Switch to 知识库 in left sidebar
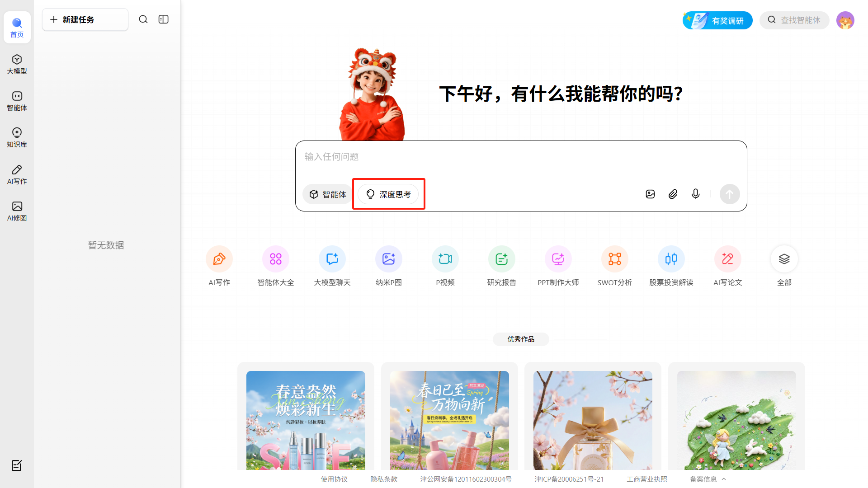The height and width of the screenshot is (488, 868). pyautogui.click(x=17, y=137)
